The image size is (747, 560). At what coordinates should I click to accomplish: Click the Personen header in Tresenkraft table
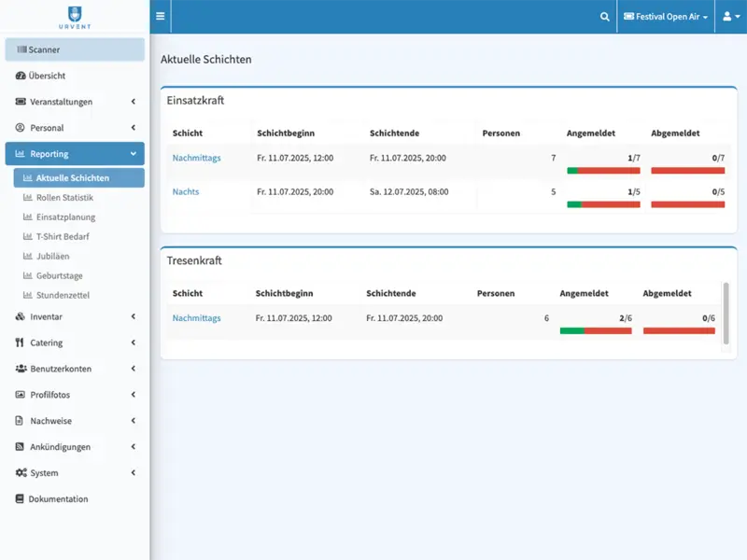point(496,293)
